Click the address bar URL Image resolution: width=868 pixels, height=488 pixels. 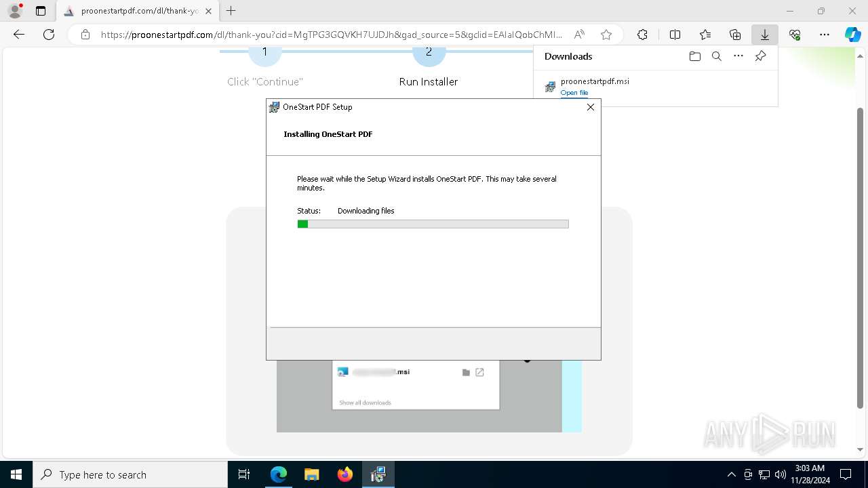[332, 35]
